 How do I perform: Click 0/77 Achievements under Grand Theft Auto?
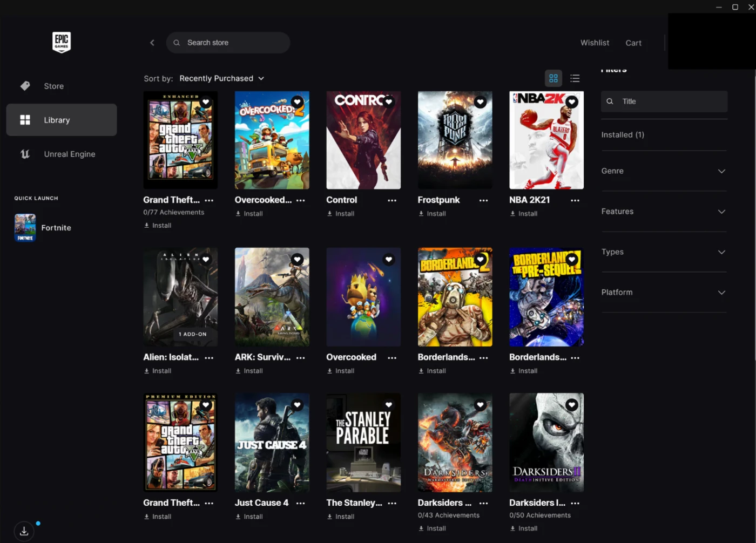click(x=174, y=213)
